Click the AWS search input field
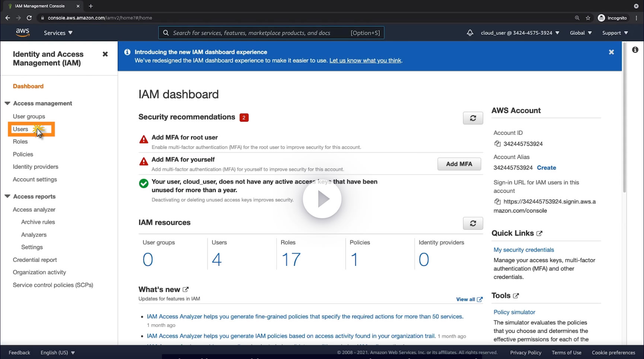Image resolution: width=644 pixels, height=359 pixels. click(271, 33)
